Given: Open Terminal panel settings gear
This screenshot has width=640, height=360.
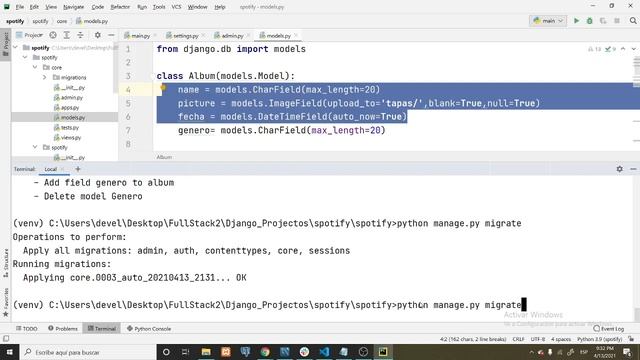Looking at the screenshot, I should coord(620,169).
